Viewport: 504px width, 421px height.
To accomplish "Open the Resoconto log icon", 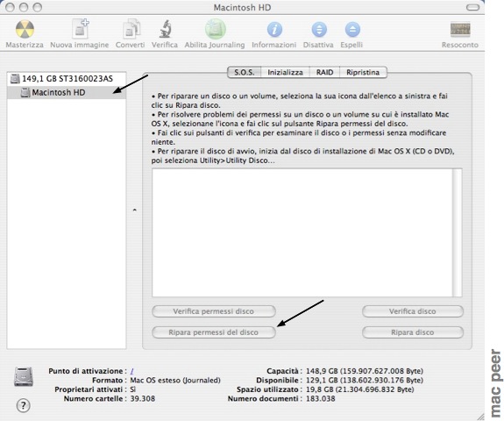I will 460,30.
